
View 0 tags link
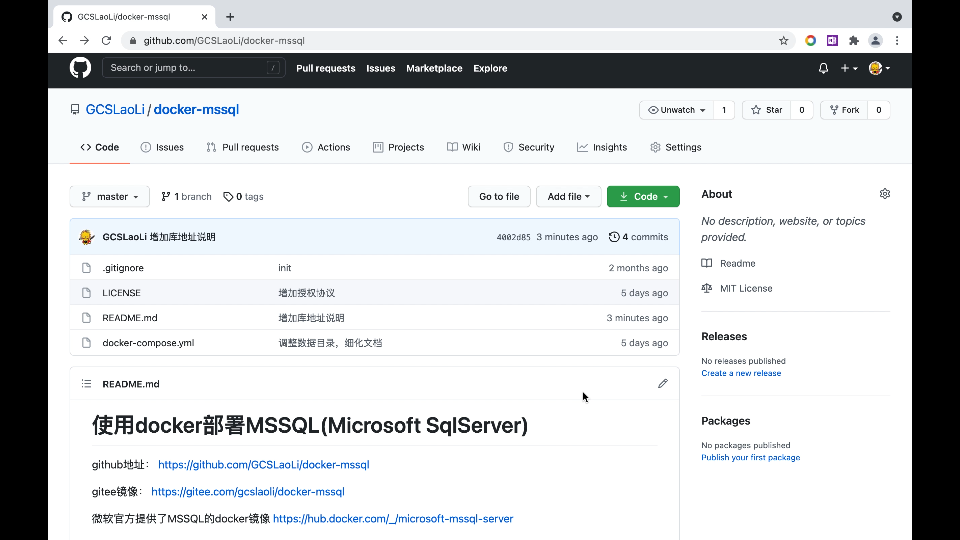click(x=244, y=197)
